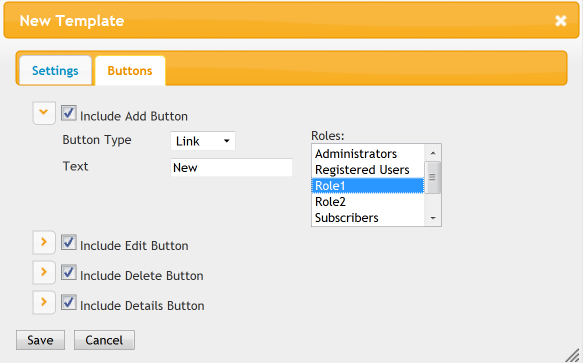Select Subscribers in the Roles list
The width and height of the screenshot is (583, 363).
pyautogui.click(x=368, y=218)
